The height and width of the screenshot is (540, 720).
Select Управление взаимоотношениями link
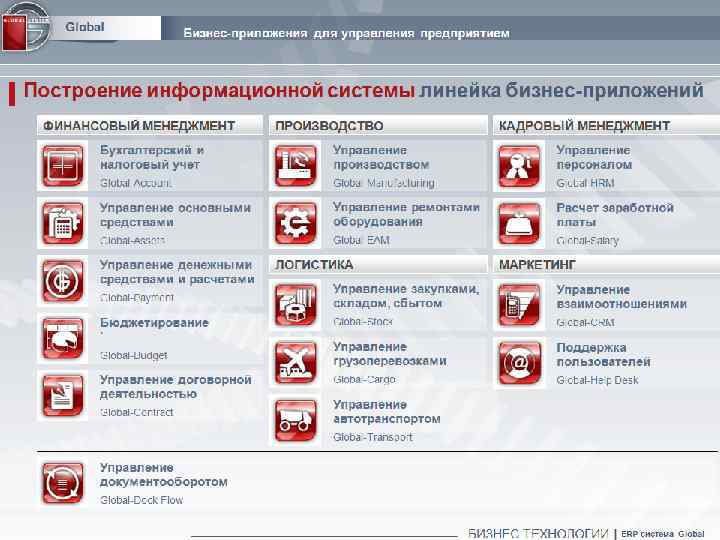[x=622, y=297]
